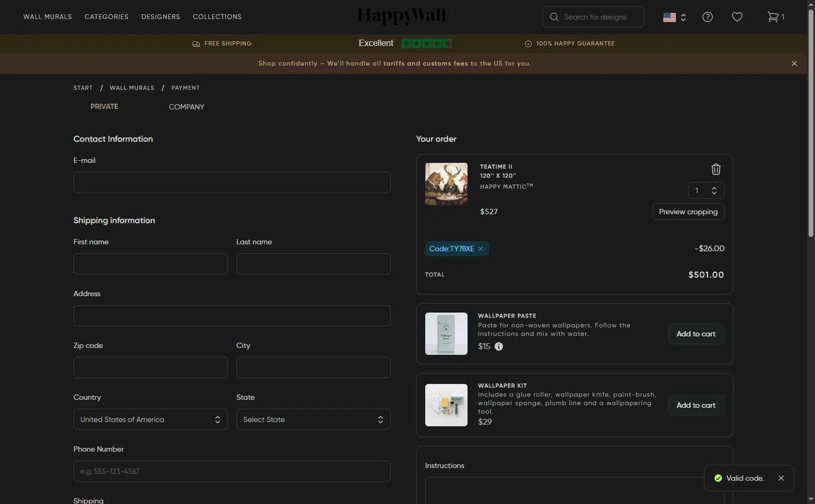Switch to Private tab
Viewport: 815px width, 504px height.
[104, 107]
